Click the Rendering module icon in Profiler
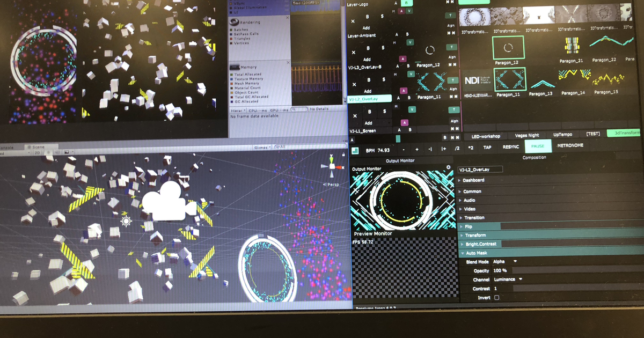 tap(234, 22)
